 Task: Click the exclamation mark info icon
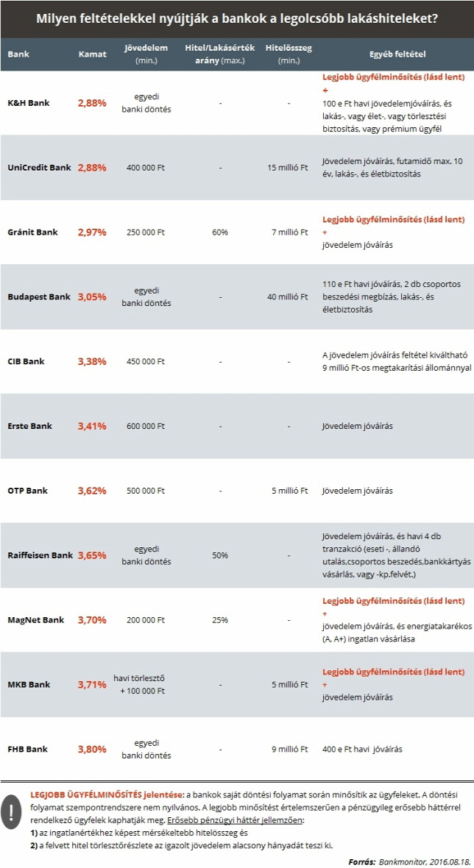point(11,813)
